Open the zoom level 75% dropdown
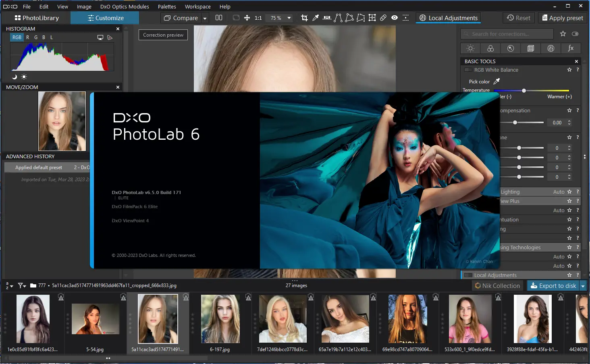Image resolution: width=590 pixels, height=364 pixels. 289,18
